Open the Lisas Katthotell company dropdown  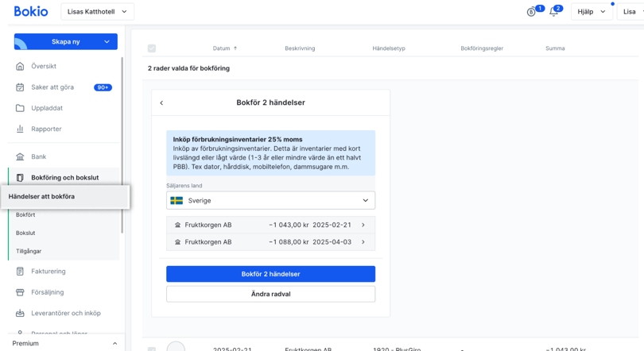pyautogui.click(x=97, y=12)
